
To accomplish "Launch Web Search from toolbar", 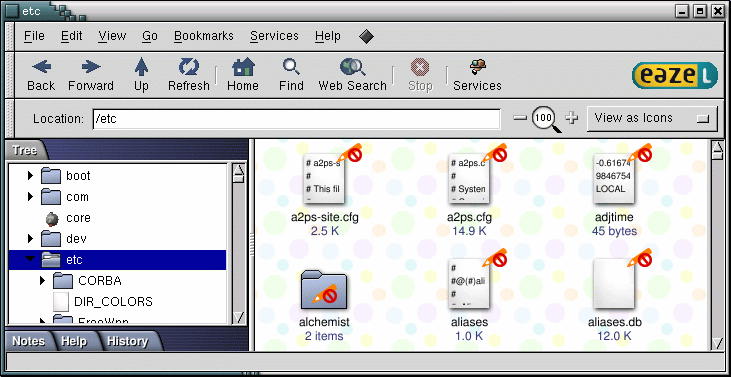I will (352, 75).
